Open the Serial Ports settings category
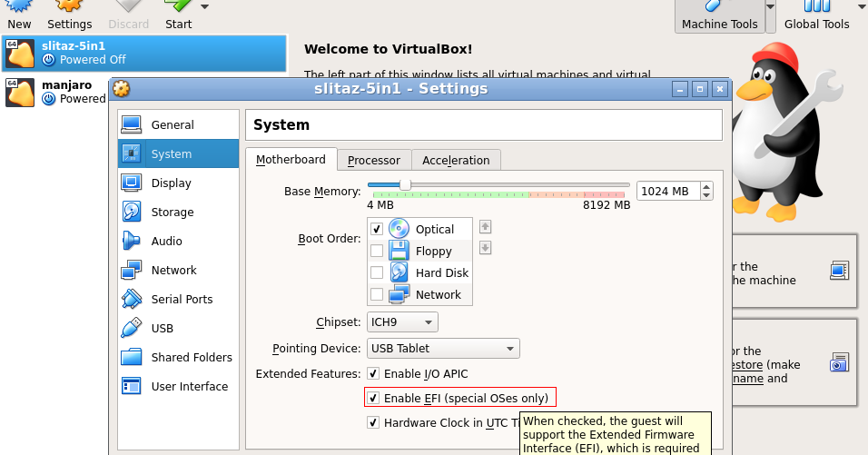Image resolution: width=868 pixels, height=455 pixels. 178,299
